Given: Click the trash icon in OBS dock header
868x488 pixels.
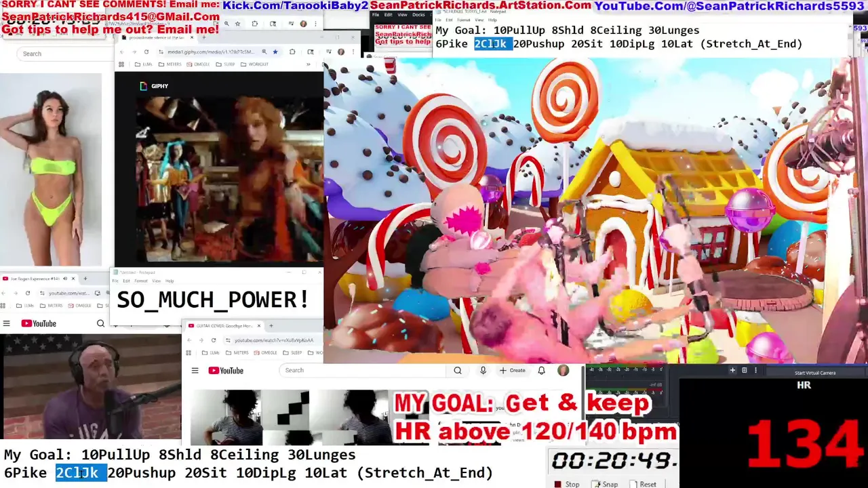Looking at the screenshot, I should (x=744, y=370).
